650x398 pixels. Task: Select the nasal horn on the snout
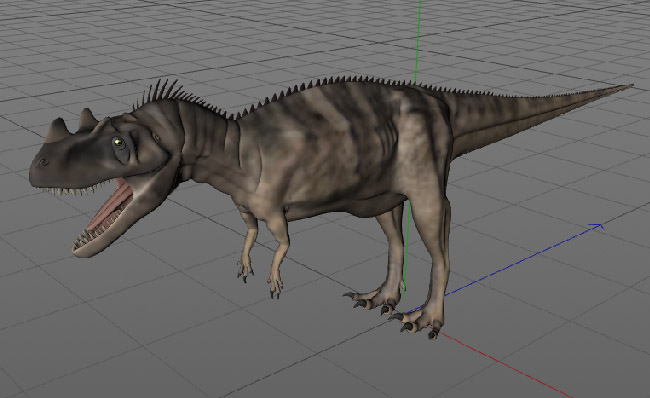56,130
